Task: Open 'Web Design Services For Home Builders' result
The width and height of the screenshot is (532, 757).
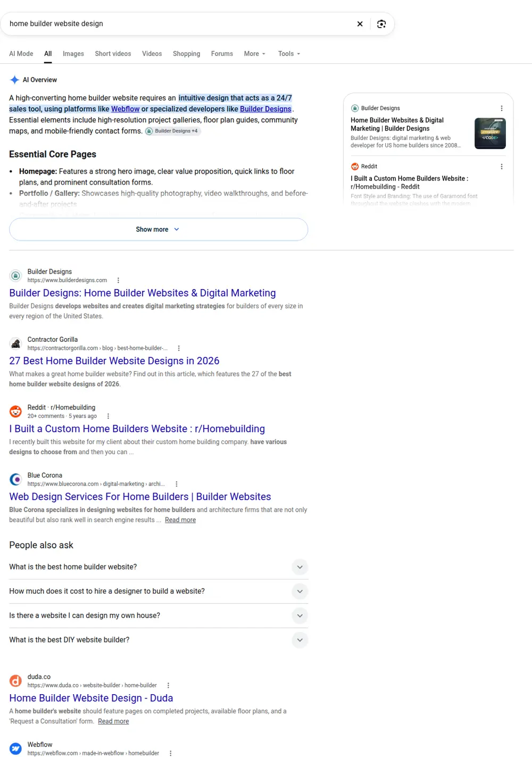Action: tap(140, 497)
